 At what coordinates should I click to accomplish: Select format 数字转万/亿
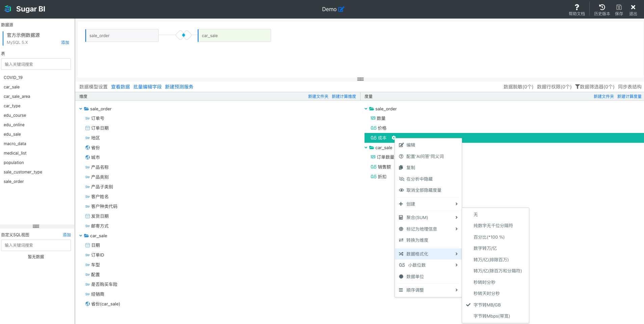click(495, 248)
